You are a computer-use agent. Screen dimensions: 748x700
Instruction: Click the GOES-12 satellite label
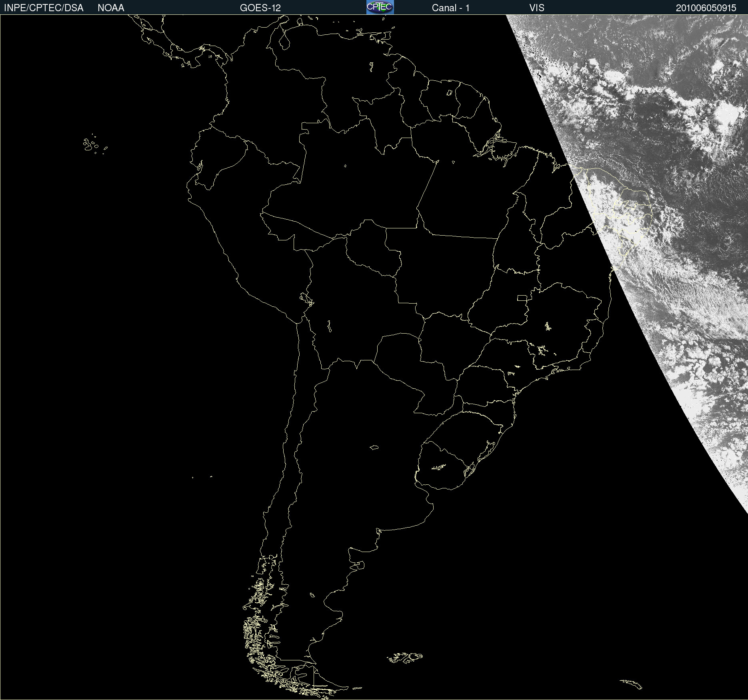(x=260, y=8)
